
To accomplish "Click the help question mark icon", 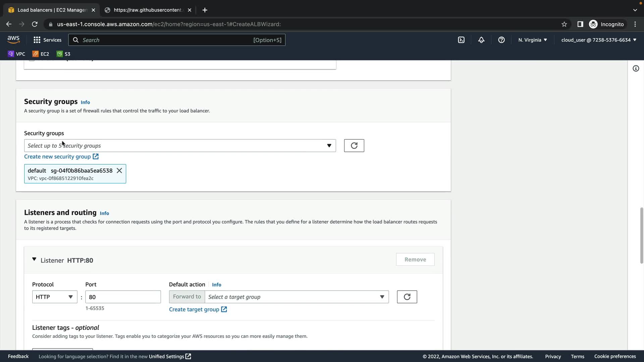I will tap(501, 40).
